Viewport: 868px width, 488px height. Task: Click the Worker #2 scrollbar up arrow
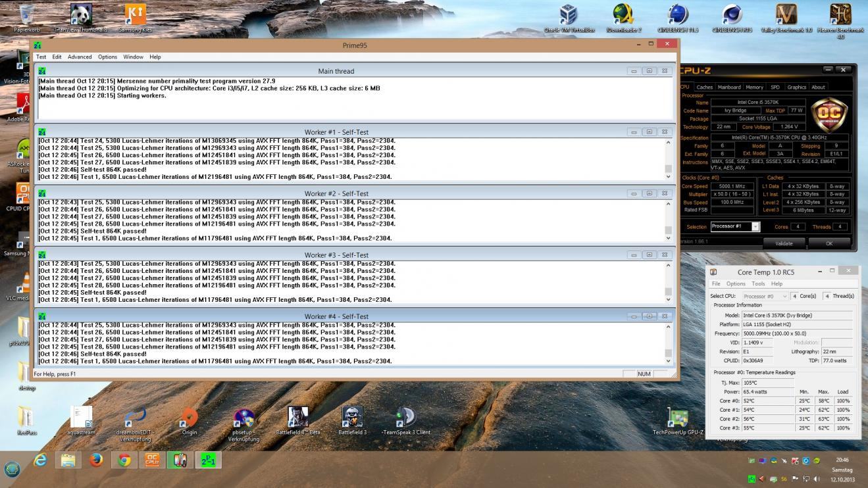[669, 203]
